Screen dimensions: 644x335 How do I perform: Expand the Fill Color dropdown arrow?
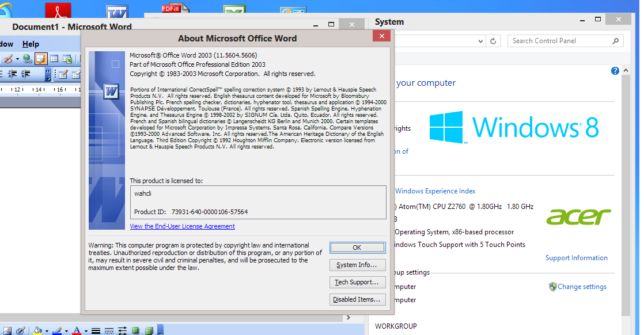pyautogui.click(x=47, y=331)
